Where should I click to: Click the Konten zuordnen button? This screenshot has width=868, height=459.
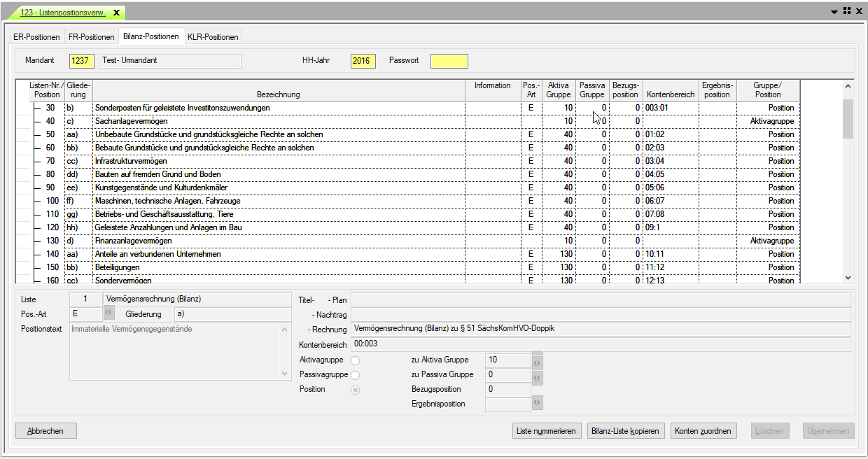(703, 431)
